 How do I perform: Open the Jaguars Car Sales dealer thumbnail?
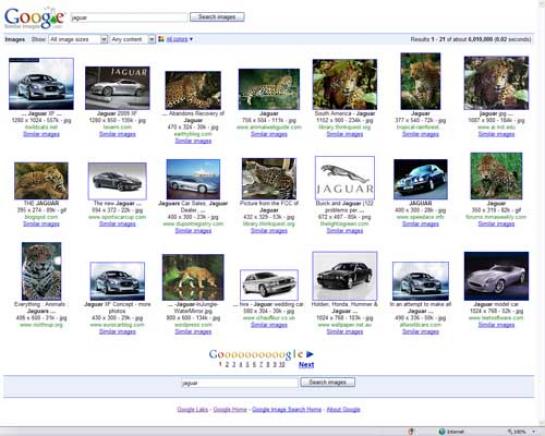pos(193,179)
